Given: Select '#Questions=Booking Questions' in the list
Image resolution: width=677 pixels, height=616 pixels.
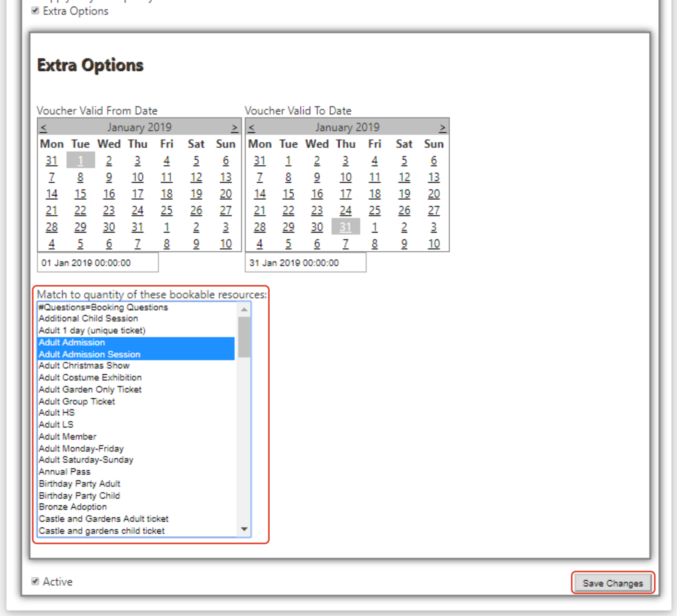Looking at the screenshot, I should [x=136, y=307].
